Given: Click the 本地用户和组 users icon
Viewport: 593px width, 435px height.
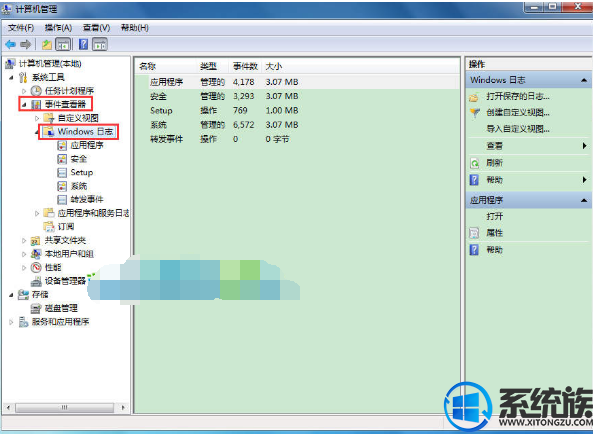Looking at the screenshot, I should coord(36,254).
